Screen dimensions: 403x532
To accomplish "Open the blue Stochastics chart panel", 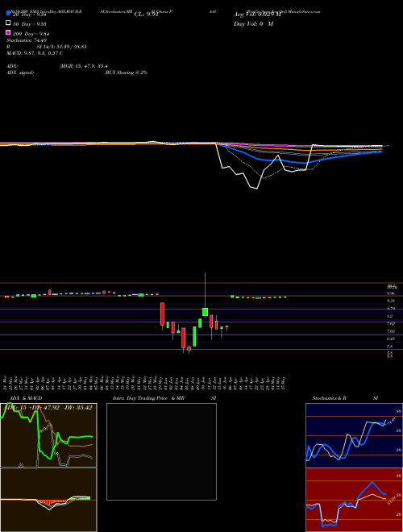I will coord(354,435).
